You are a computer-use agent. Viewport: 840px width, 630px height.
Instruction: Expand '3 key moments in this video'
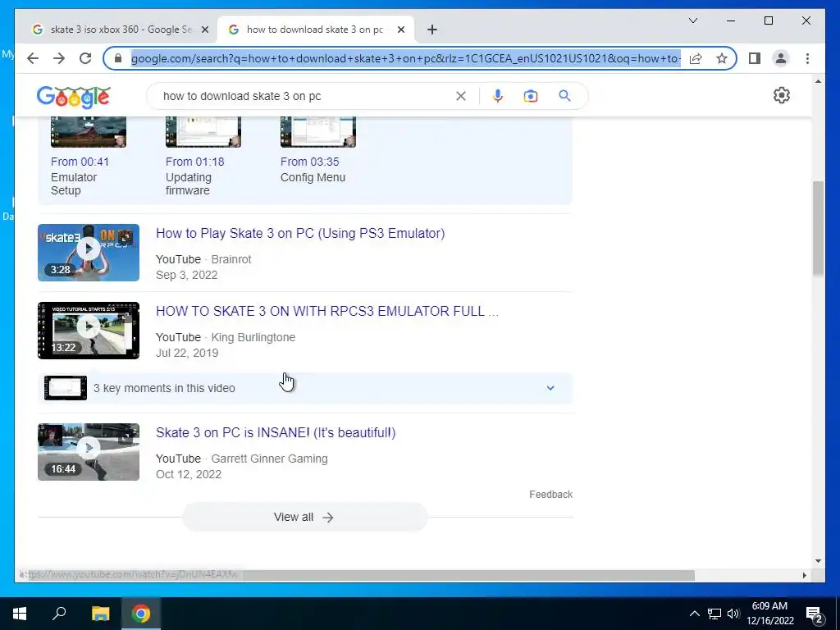point(305,388)
